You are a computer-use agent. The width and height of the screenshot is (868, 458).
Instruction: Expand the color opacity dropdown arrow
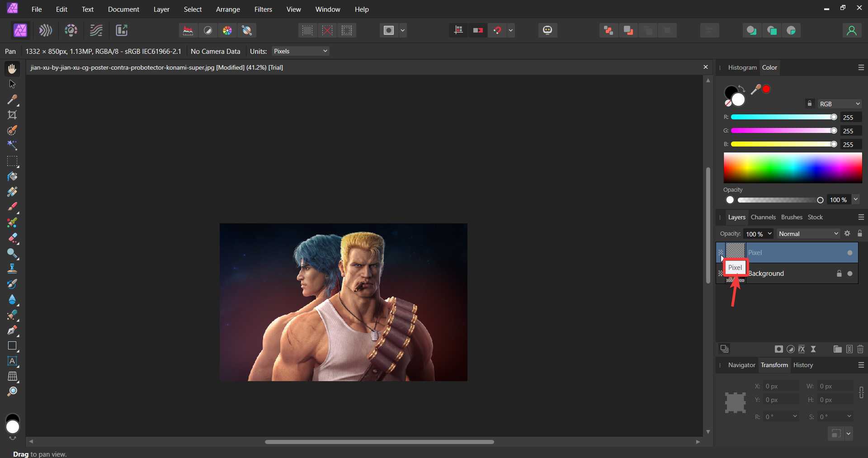856,199
